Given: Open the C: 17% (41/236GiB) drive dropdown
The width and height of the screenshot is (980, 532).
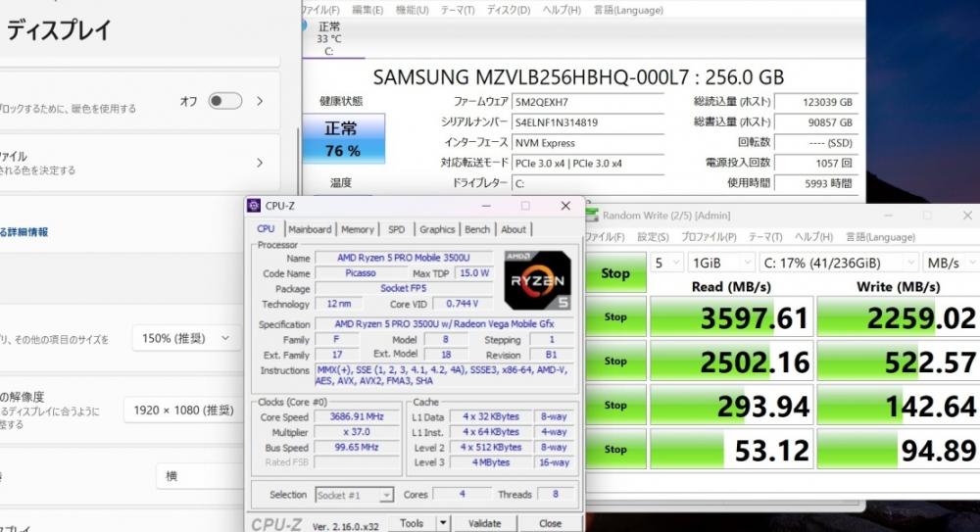Looking at the screenshot, I should [x=839, y=264].
